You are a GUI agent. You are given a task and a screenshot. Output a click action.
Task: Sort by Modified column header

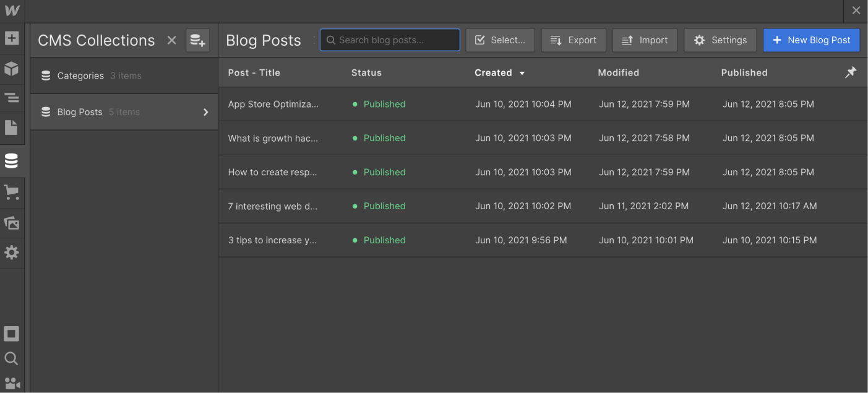tap(618, 72)
